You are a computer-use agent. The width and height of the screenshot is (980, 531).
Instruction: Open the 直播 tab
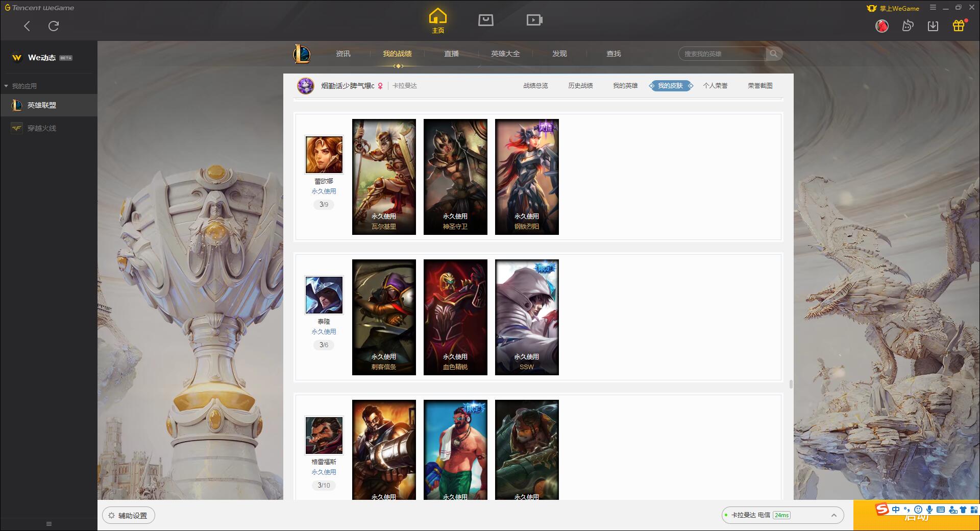click(x=451, y=54)
